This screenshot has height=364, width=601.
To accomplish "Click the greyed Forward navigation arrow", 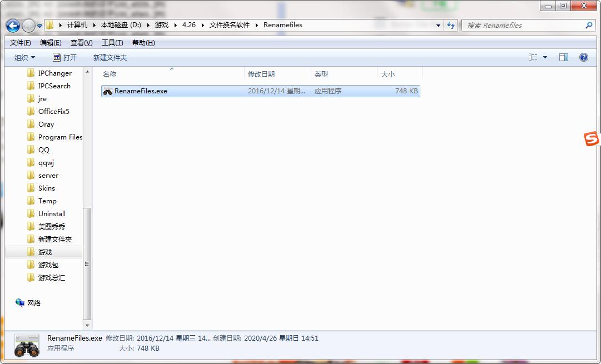I will (28, 26).
